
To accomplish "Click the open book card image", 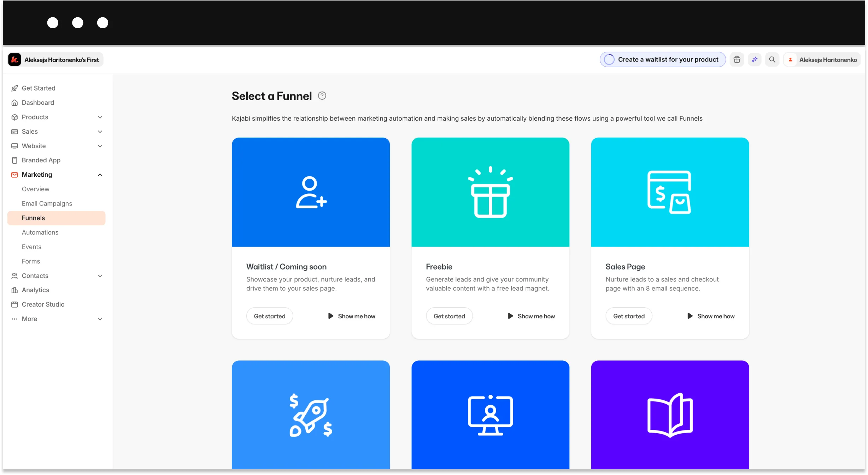I will (670, 415).
